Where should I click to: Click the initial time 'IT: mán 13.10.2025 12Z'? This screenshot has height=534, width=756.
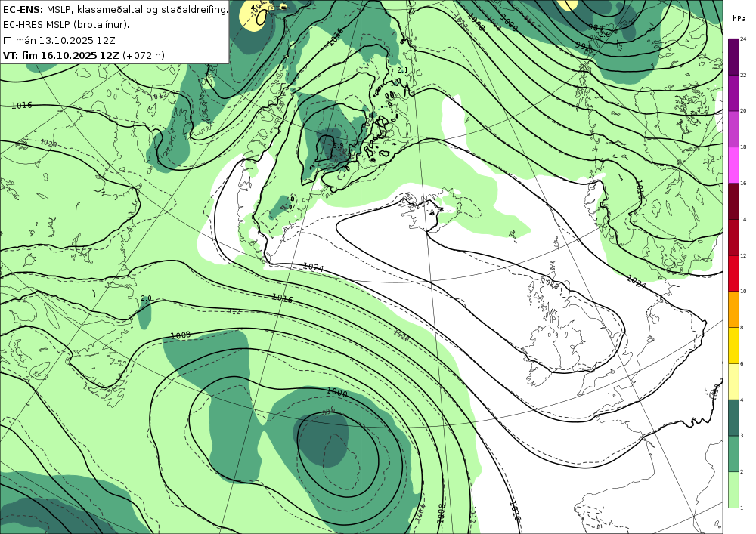tap(59, 40)
